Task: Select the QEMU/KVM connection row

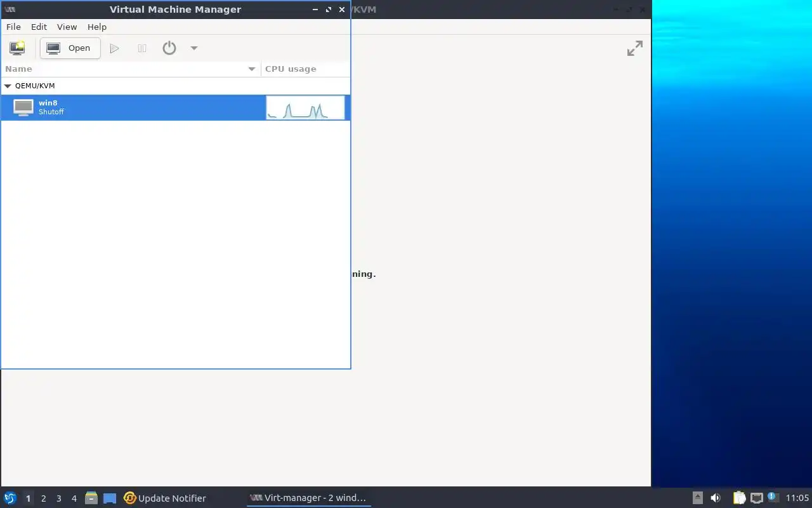Action: (x=175, y=86)
